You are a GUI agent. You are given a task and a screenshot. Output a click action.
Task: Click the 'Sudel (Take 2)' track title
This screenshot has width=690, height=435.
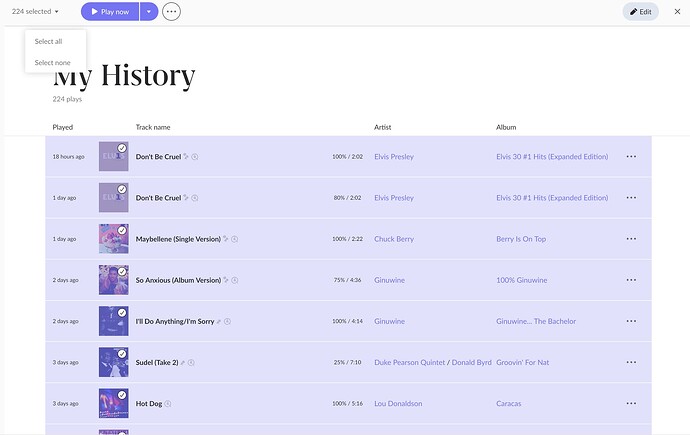pos(157,362)
